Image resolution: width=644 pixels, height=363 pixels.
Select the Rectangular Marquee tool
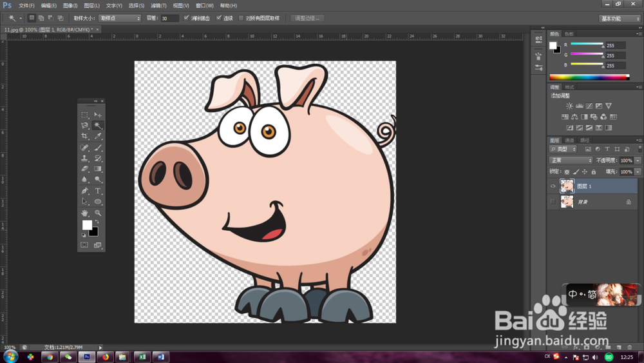[84, 115]
